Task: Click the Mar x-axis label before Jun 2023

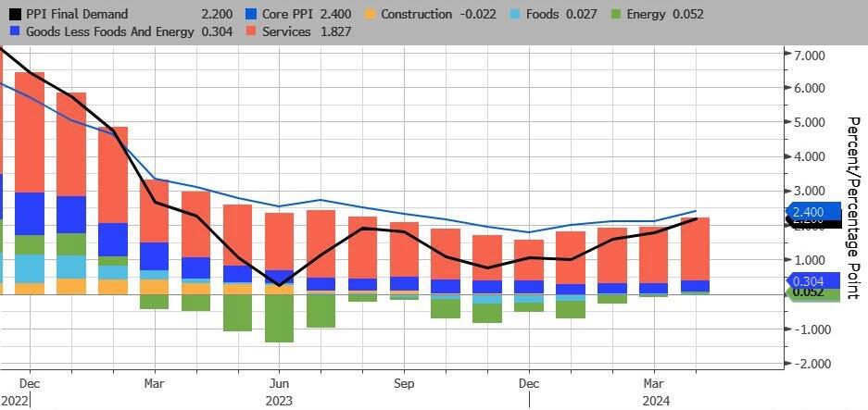Action: pyautogui.click(x=155, y=383)
